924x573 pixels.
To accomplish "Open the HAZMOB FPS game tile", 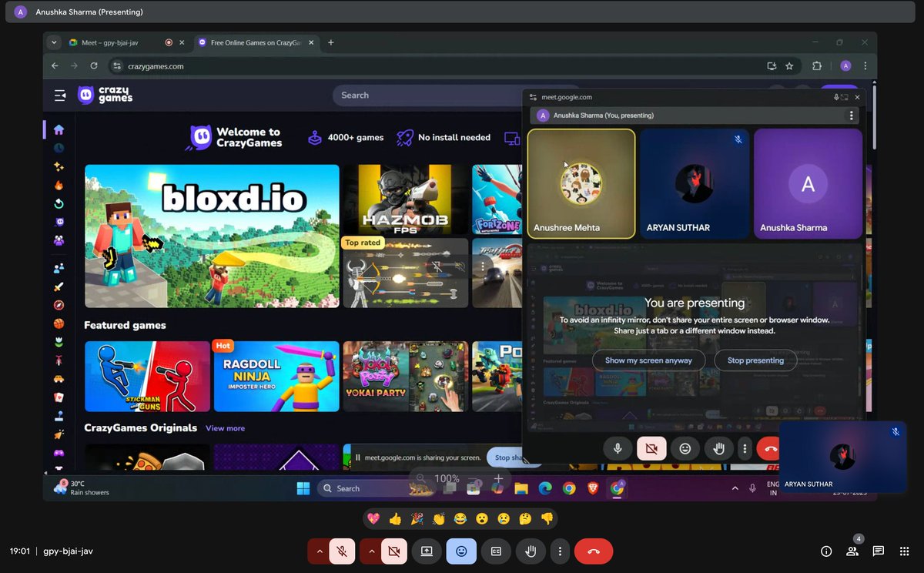I will (x=406, y=199).
